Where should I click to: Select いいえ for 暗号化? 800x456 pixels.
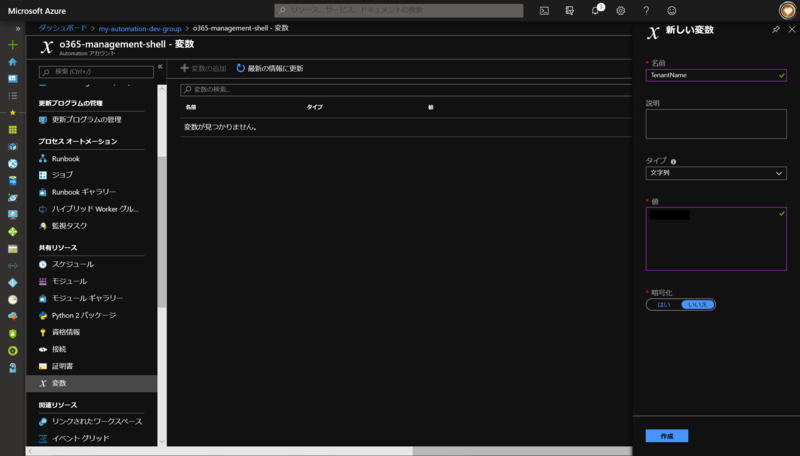point(697,305)
